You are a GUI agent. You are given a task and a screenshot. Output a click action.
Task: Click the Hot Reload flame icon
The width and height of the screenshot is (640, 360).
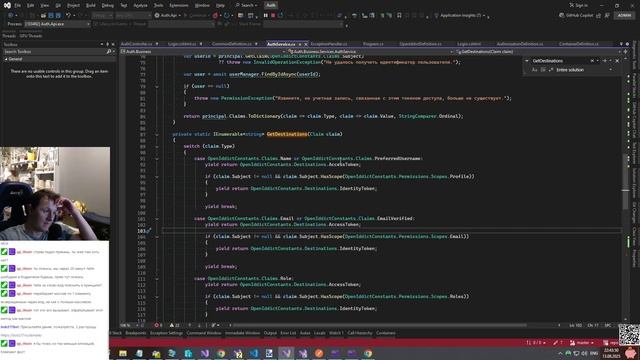pyautogui.click(x=215, y=16)
